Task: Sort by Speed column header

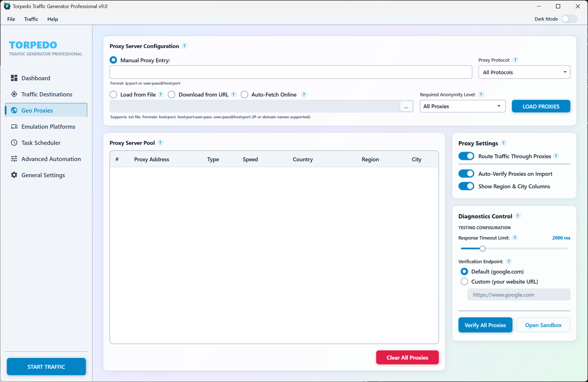Action: (250, 159)
